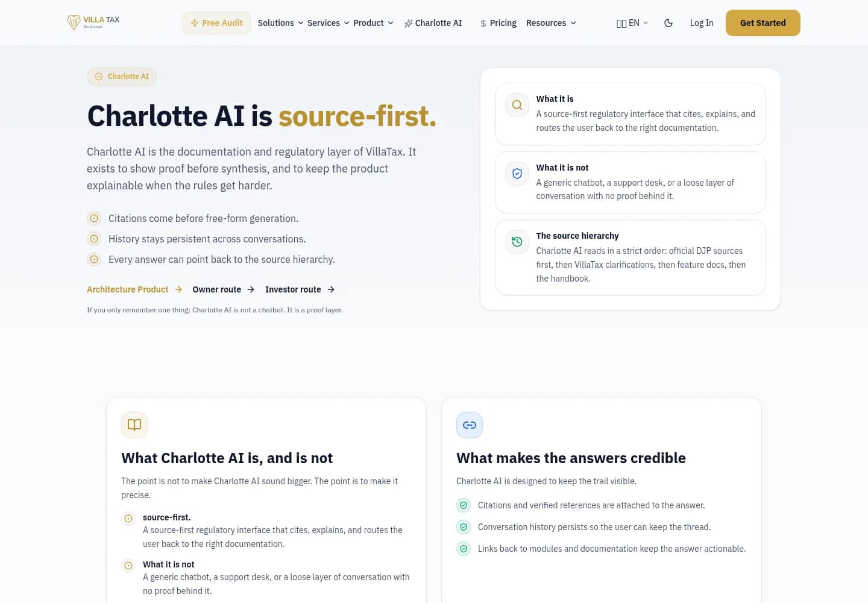Image resolution: width=868 pixels, height=603 pixels.
Task: Click the magnifier icon in What it is card
Action: [517, 105]
